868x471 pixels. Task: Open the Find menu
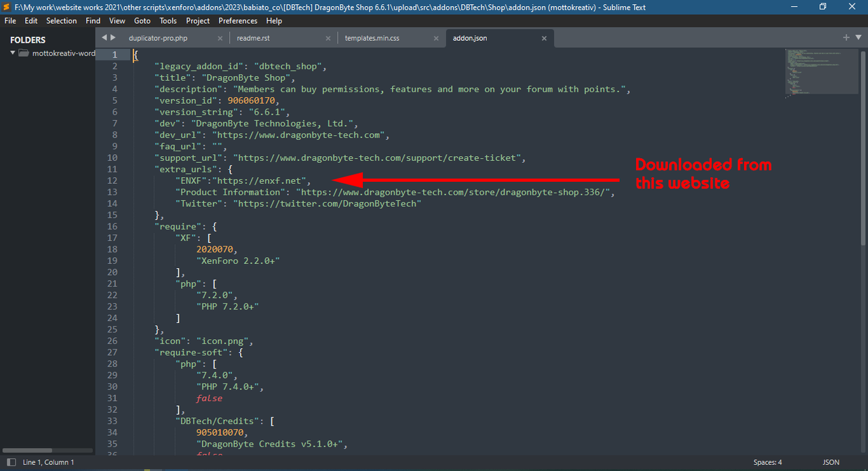pos(93,21)
